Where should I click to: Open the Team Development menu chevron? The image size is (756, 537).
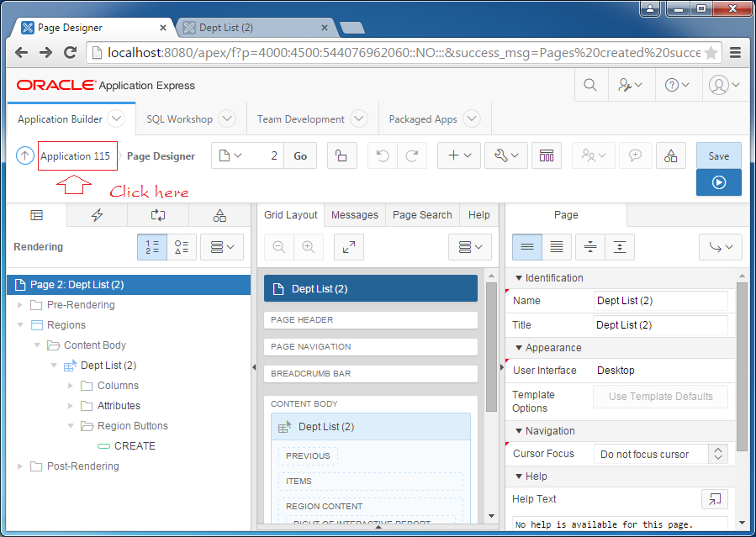pyautogui.click(x=359, y=118)
